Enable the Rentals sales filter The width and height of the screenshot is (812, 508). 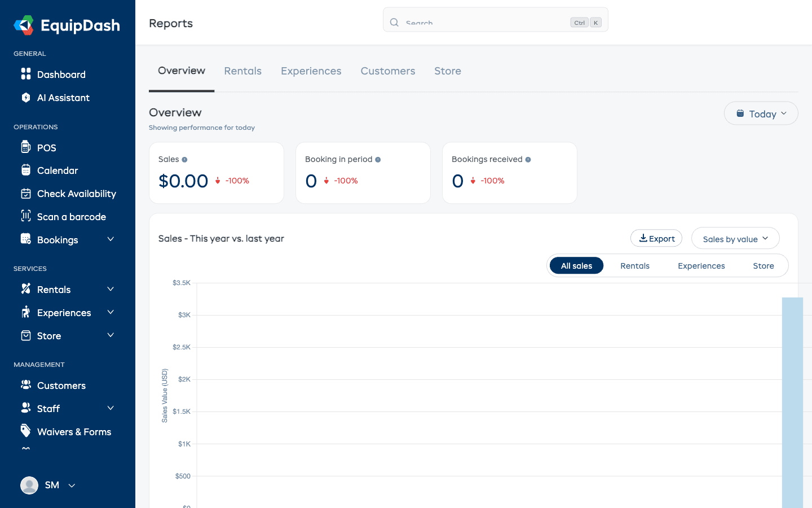click(x=635, y=265)
